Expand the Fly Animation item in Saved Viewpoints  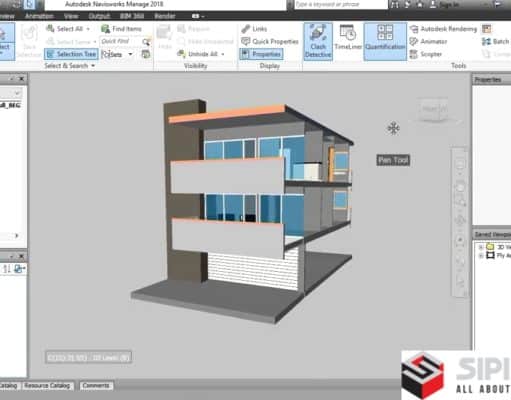click(481, 256)
